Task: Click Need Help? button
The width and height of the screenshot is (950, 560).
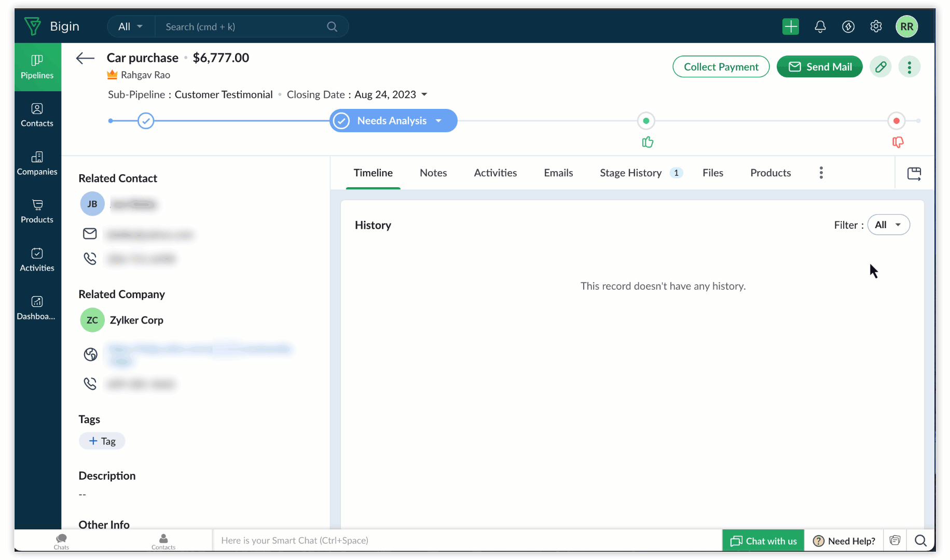Action: [x=844, y=541]
